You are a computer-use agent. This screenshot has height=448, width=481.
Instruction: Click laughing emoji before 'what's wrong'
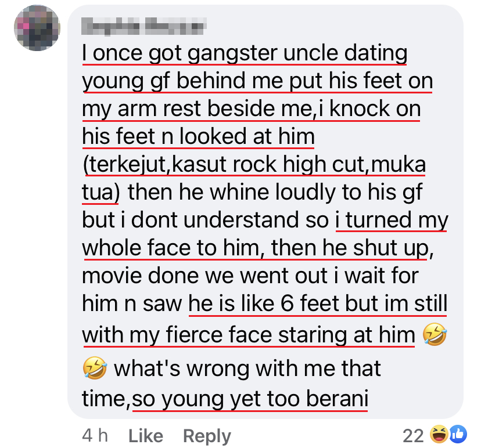point(95,368)
